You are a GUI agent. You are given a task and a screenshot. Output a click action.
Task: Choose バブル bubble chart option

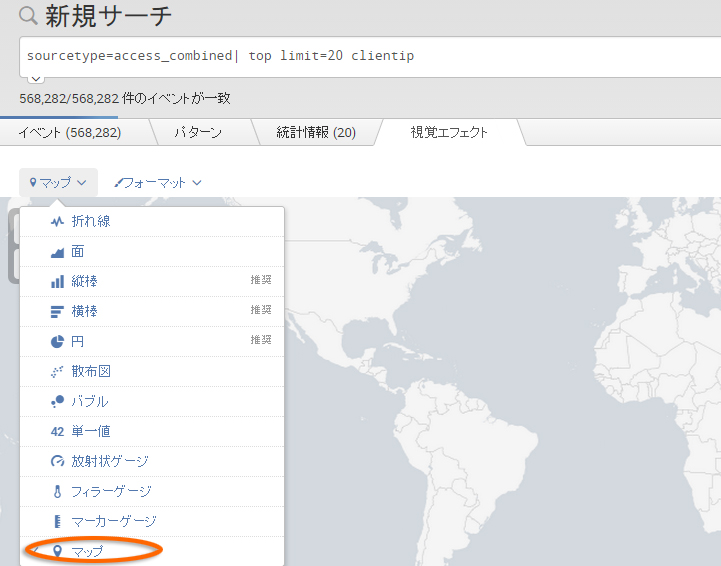(152, 401)
